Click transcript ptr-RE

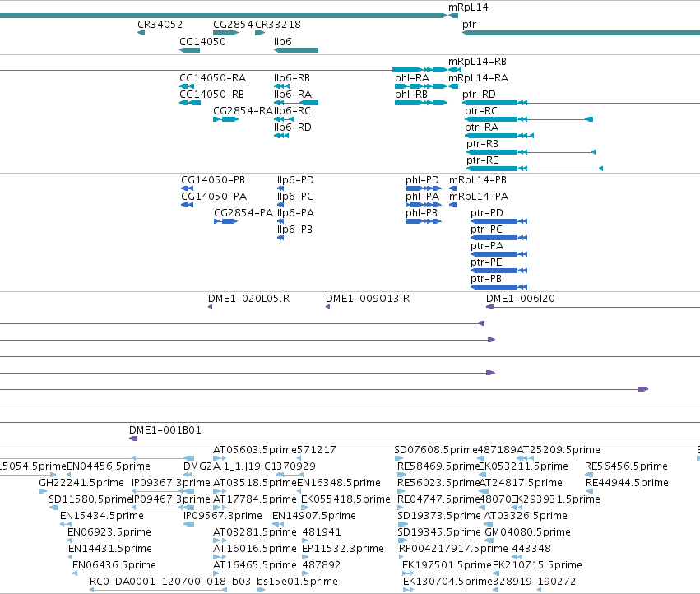pyautogui.click(x=535, y=169)
